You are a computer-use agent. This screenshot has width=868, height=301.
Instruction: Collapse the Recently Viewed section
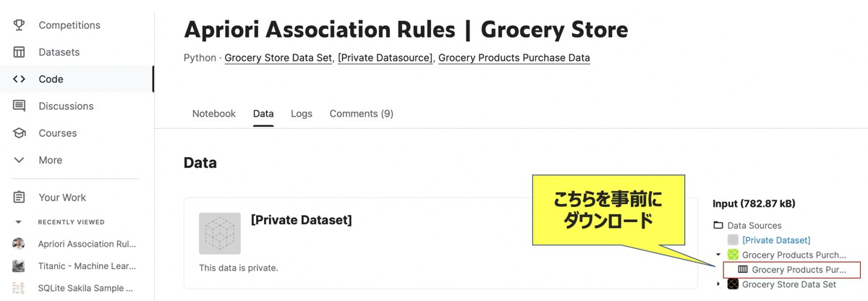[x=19, y=222]
